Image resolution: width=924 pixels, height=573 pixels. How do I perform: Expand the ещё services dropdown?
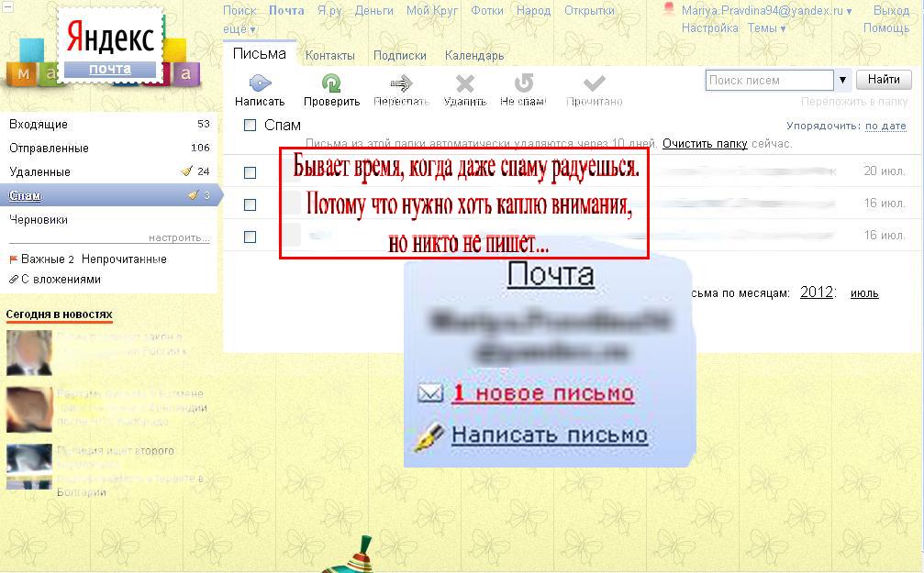[239, 28]
